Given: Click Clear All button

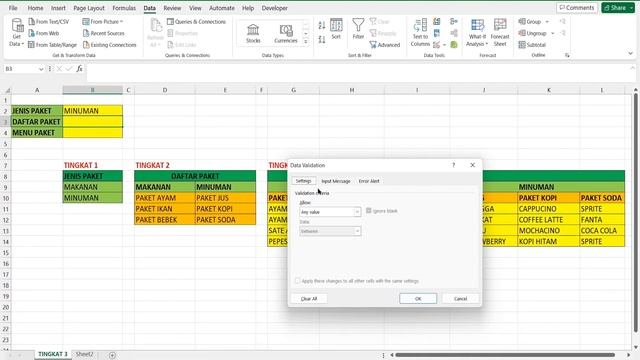Looking at the screenshot, I should 309,298.
